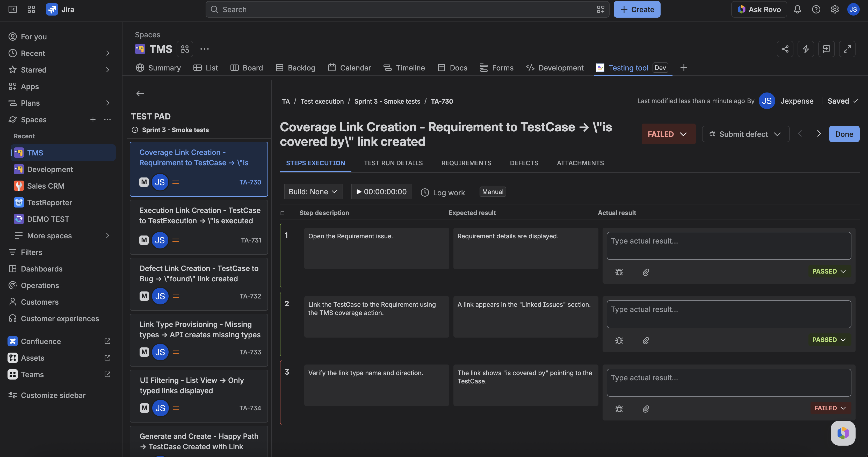Open the DEFECTS tab
Screen dimensions: 868x457
pyautogui.click(x=524, y=163)
